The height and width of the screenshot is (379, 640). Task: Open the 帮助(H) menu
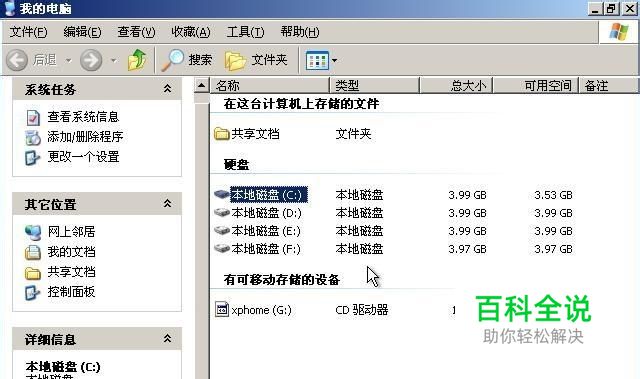coord(300,32)
